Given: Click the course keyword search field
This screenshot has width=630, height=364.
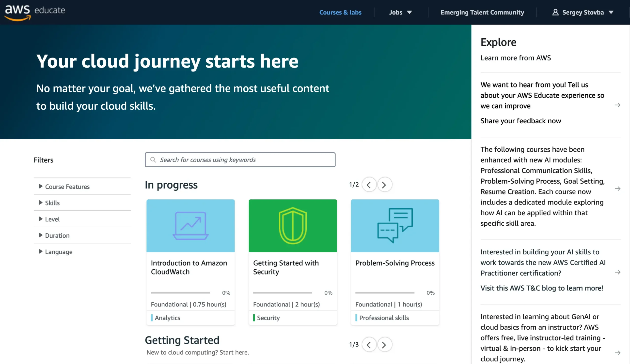Looking at the screenshot, I should pyautogui.click(x=240, y=160).
